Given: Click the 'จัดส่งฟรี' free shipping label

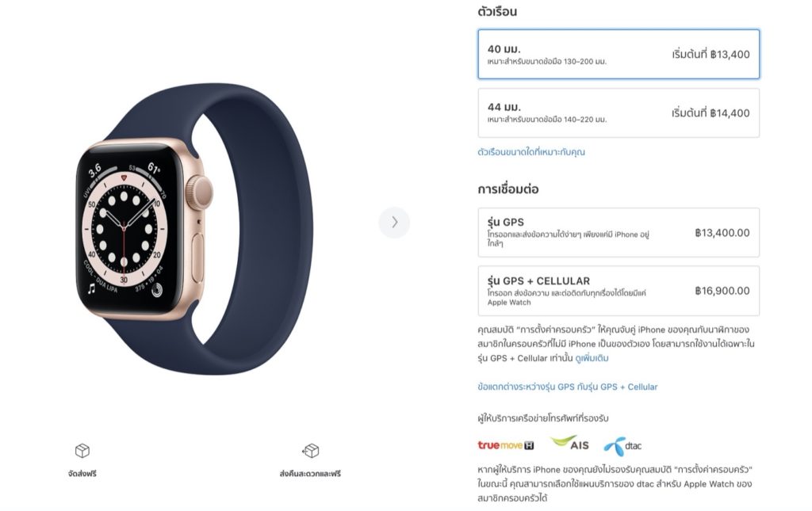Looking at the screenshot, I should [82, 473].
